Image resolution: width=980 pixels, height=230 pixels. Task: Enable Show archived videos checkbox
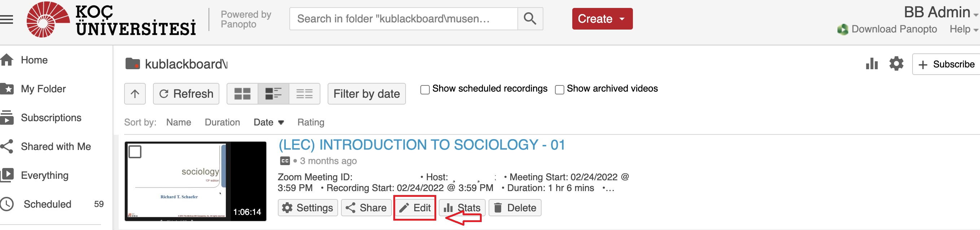click(559, 89)
